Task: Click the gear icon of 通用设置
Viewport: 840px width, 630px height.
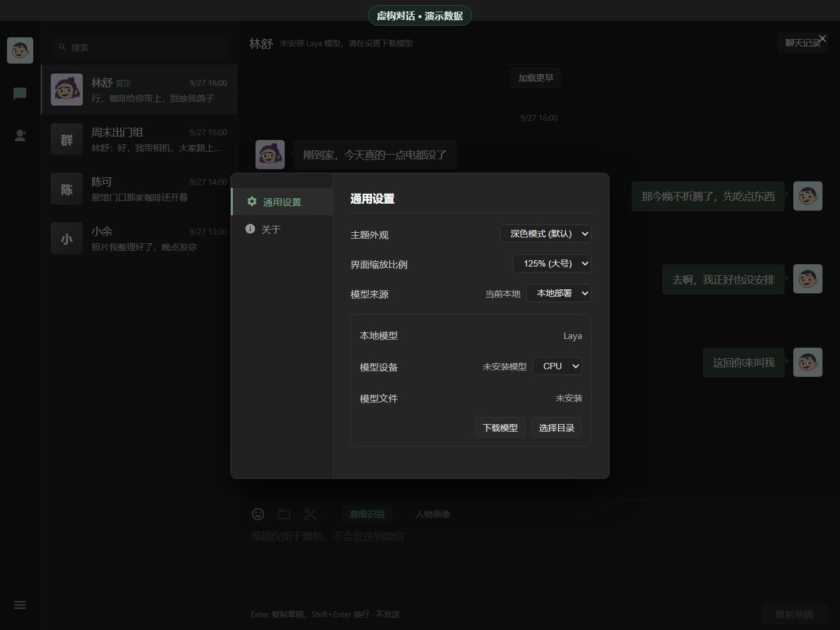Action: tap(252, 201)
